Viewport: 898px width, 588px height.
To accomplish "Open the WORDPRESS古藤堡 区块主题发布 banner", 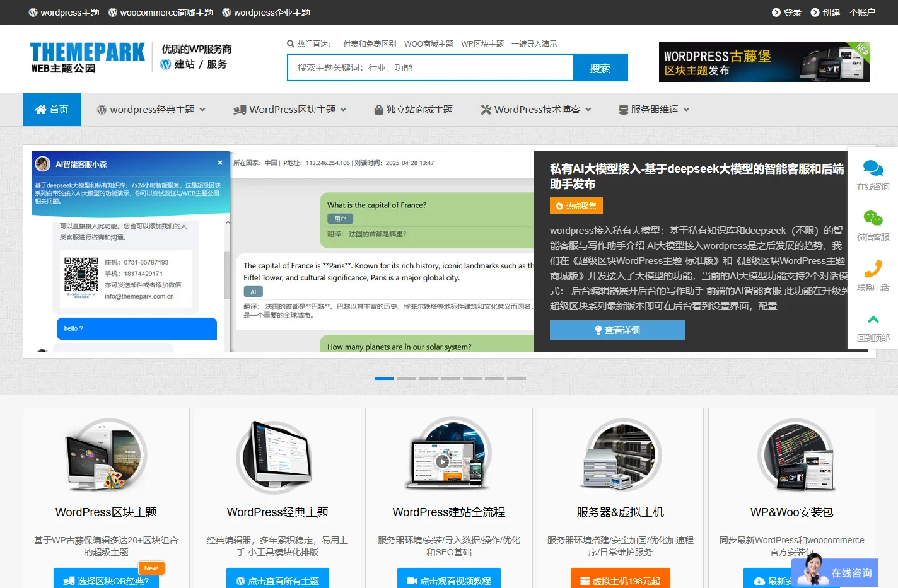I will point(764,62).
